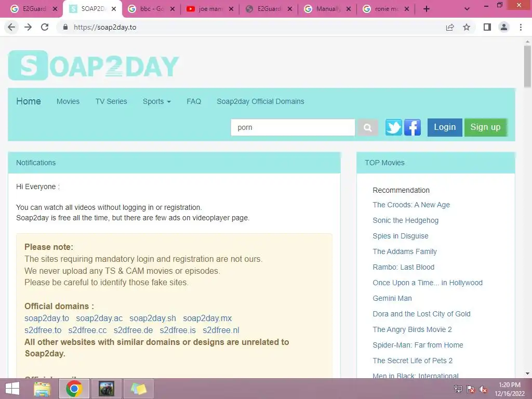532x399 pixels.
Task: Open Soap2day Official Domains page
Action: (261, 101)
